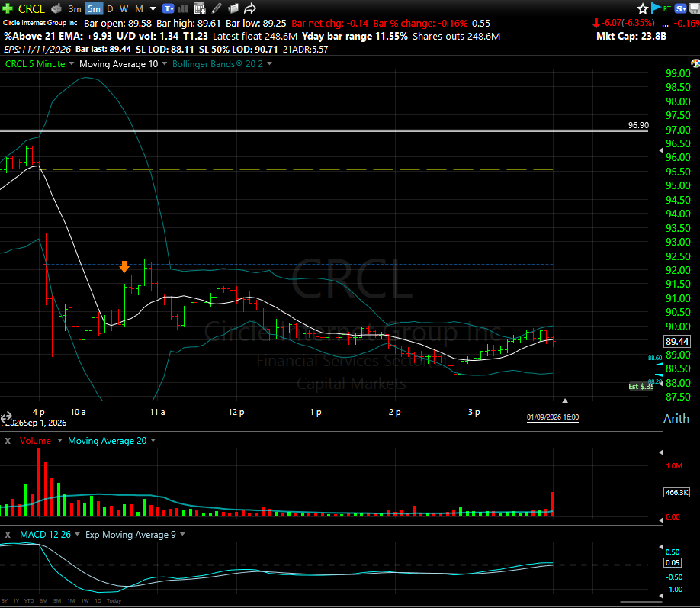Switch to 3m timeframe
This screenshot has height=608, width=700.
pyautogui.click(x=75, y=9)
